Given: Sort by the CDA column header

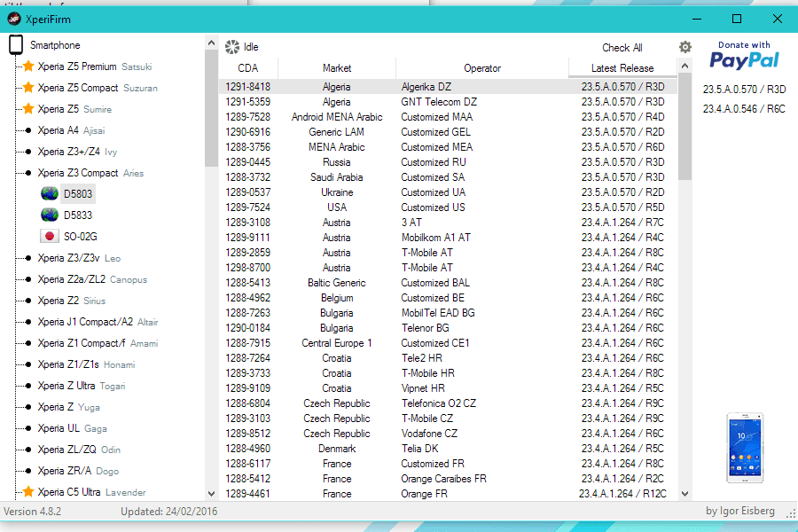Looking at the screenshot, I should [x=248, y=68].
